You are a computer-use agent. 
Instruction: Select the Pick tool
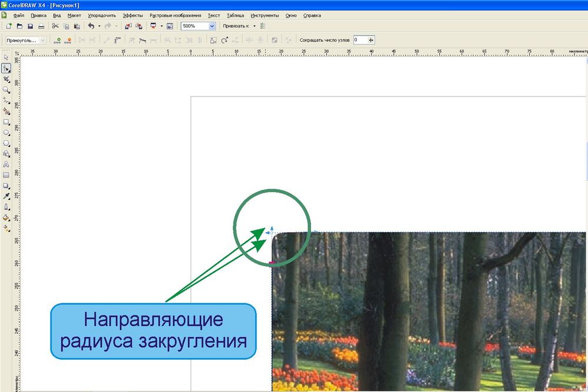tap(6, 58)
